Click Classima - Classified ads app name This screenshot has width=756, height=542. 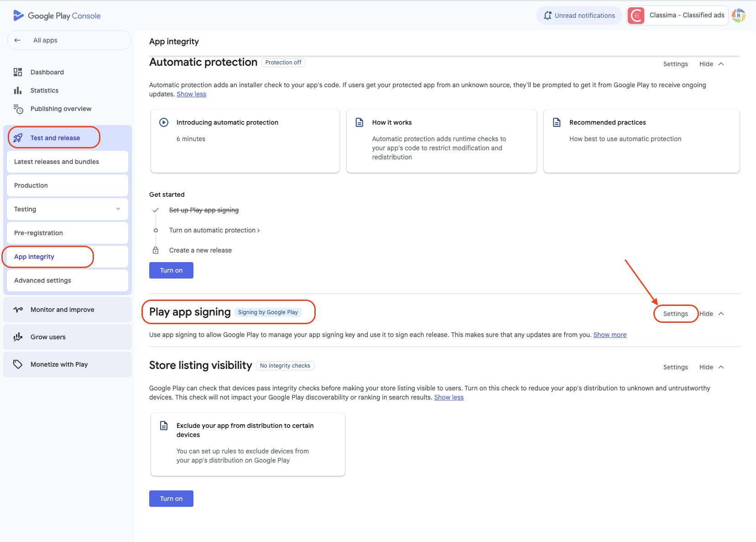point(687,15)
